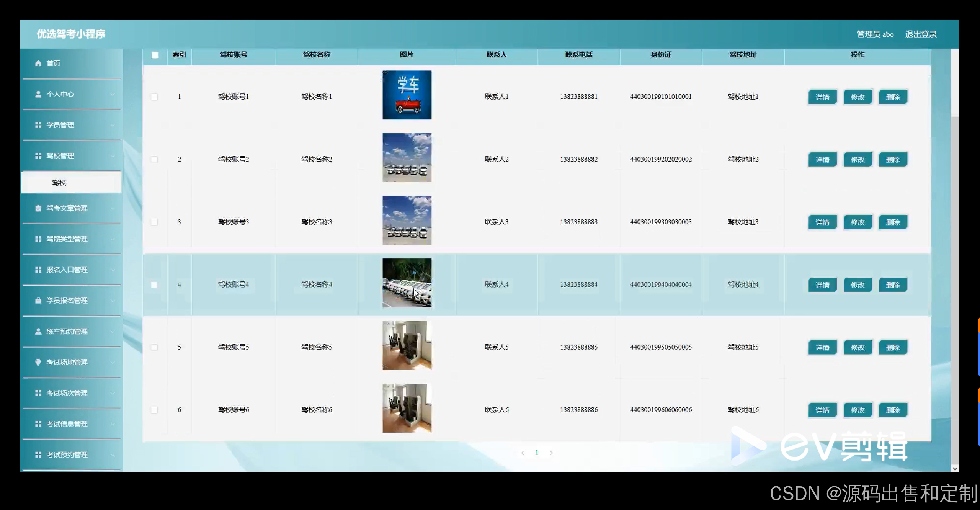Click the clipboard icon beside 驾考文章管理
The image size is (980, 510).
click(x=38, y=208)
